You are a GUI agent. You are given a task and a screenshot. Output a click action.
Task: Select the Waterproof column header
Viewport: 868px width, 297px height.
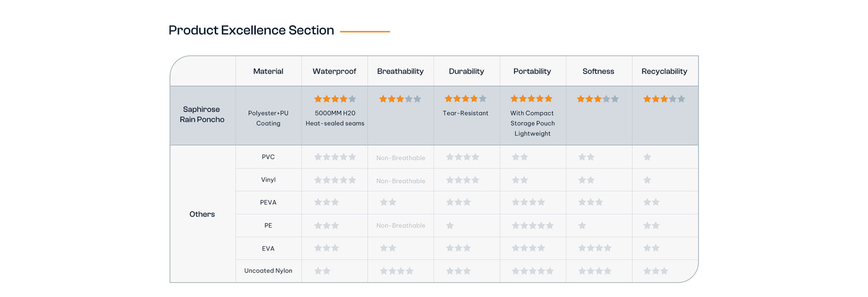coord(334,71)
